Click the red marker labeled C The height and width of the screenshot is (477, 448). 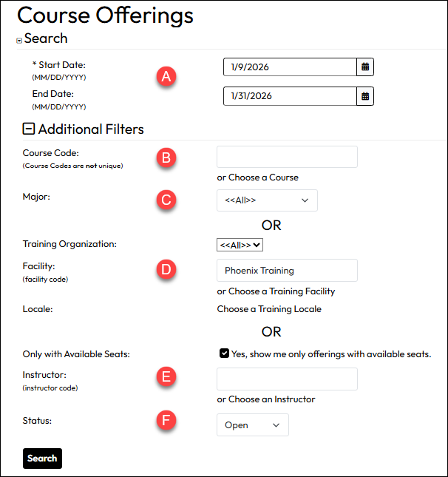[x=168, y=200]
